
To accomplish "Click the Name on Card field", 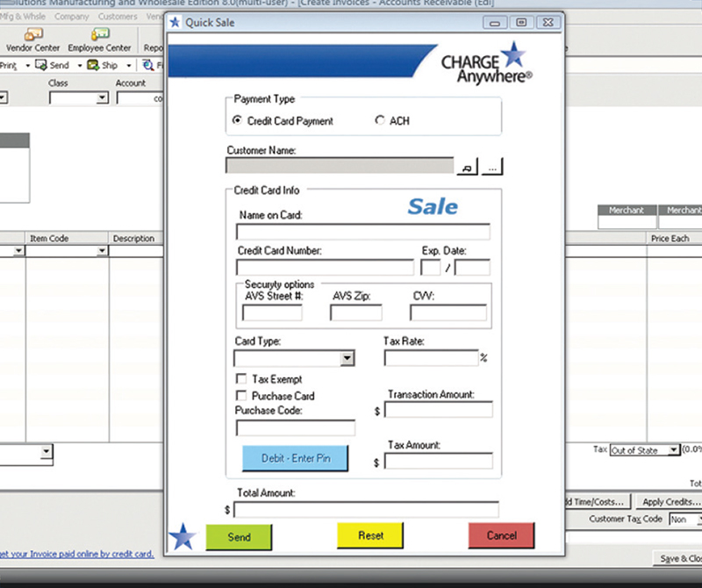I will pos(363,232).
